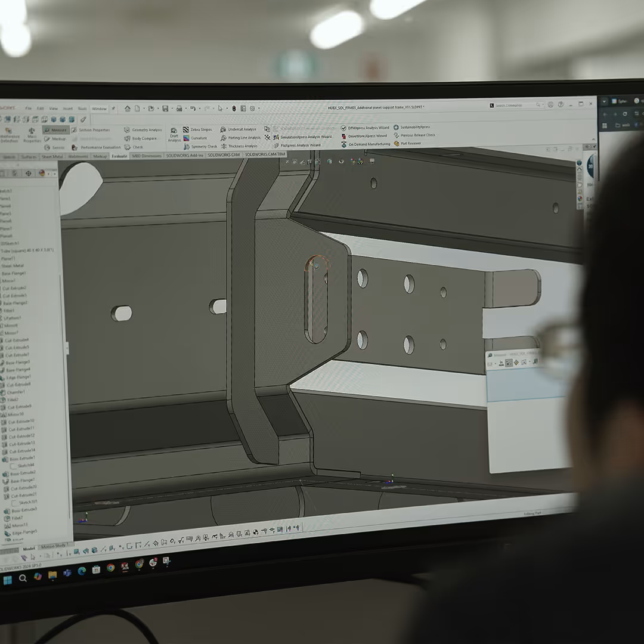644x644 pixels.
Task: Select Edge-Flange1 in the feature tree
Action: pyautogui.click(x=16, y=377)
